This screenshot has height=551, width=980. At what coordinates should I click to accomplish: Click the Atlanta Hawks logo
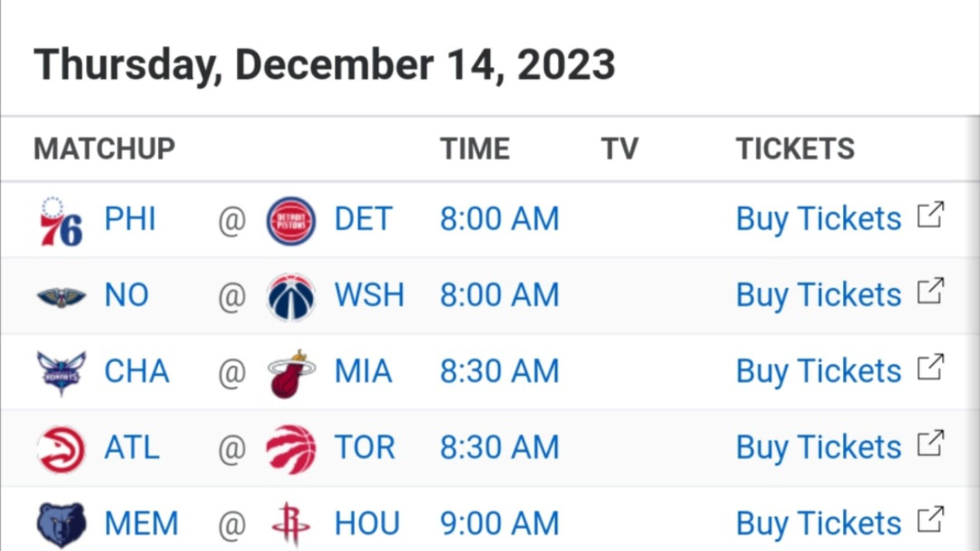[x=61, y=449]
